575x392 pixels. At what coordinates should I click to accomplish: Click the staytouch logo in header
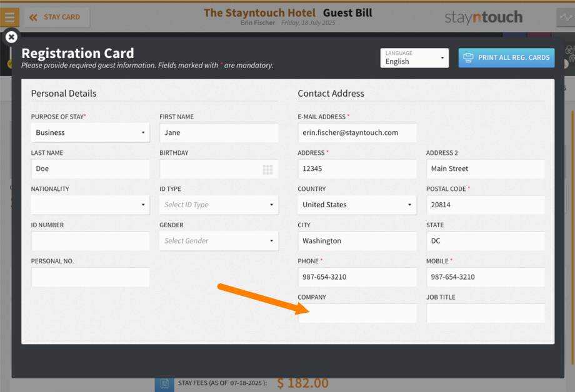(483, 17)
